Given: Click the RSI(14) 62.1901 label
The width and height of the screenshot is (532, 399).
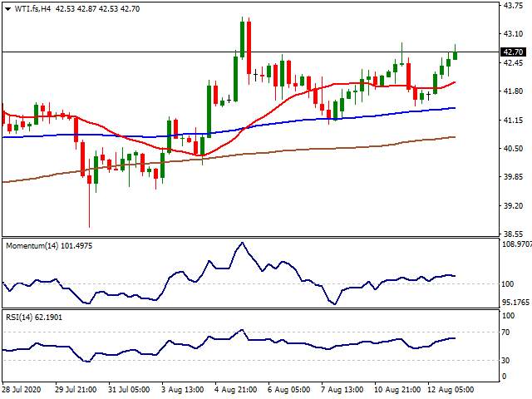Looking at the screenshot, I should (x=34, y=318).
